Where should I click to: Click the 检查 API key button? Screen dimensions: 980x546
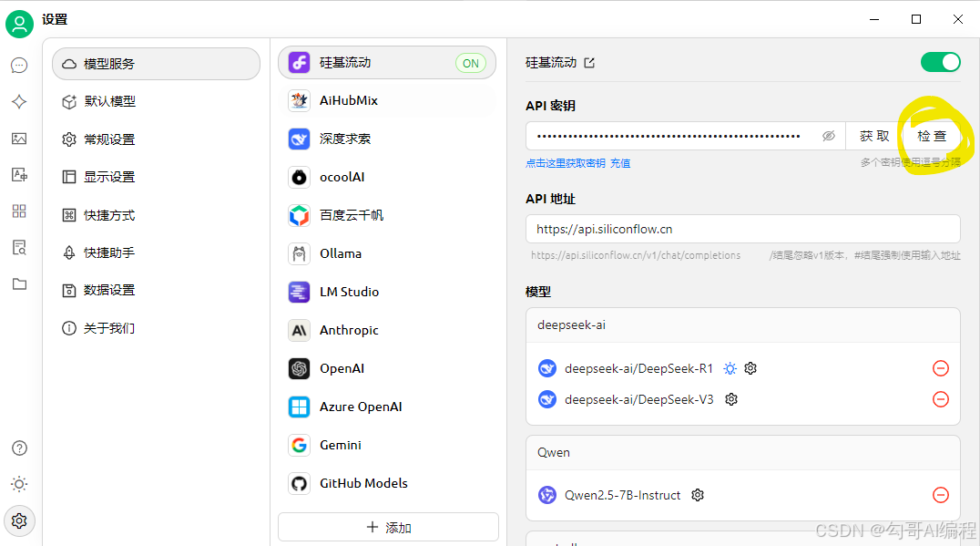click(x=931, y=136)
